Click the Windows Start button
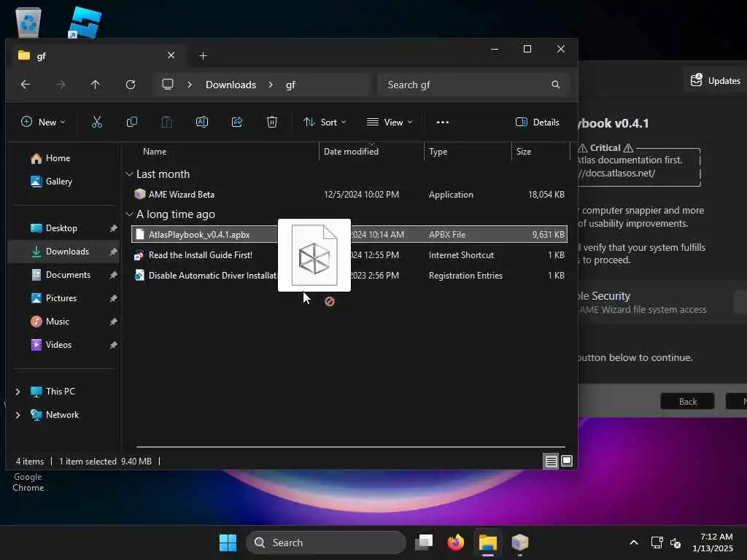Viewport: 747px width, 560px height. coord(228,542)
